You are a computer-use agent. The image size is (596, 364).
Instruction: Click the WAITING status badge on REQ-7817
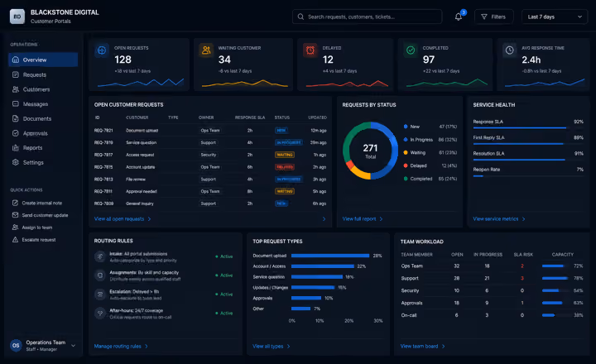284,155
